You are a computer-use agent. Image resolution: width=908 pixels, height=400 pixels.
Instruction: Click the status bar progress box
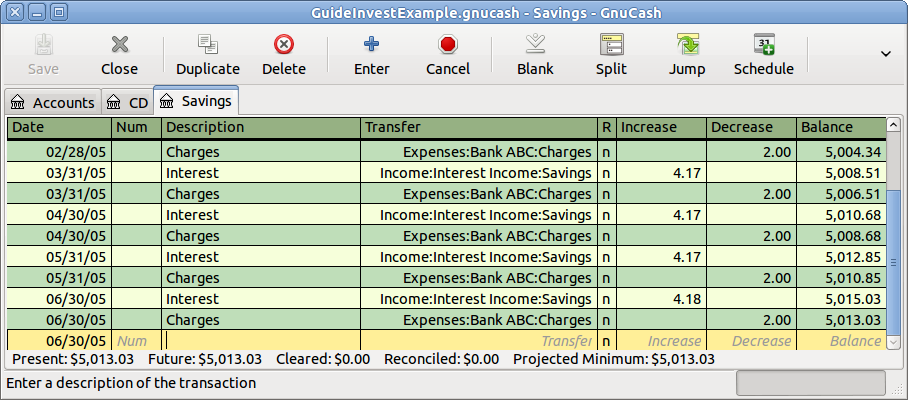pos(811,383)
